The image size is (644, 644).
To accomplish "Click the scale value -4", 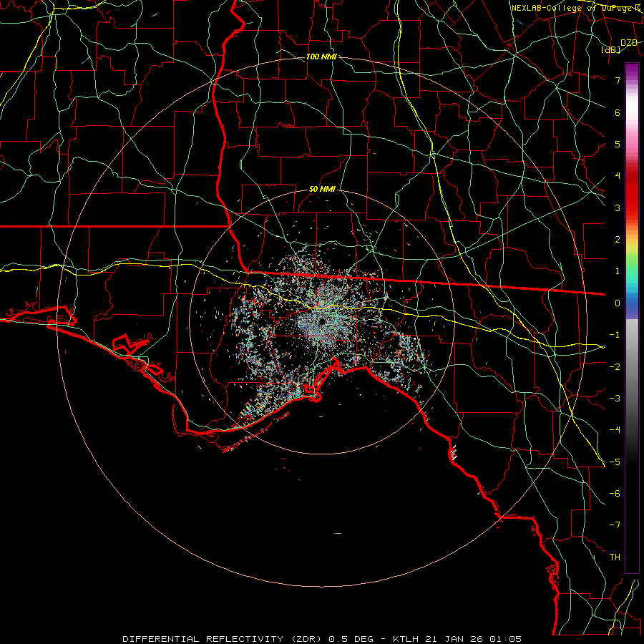I will pos(615,430).
